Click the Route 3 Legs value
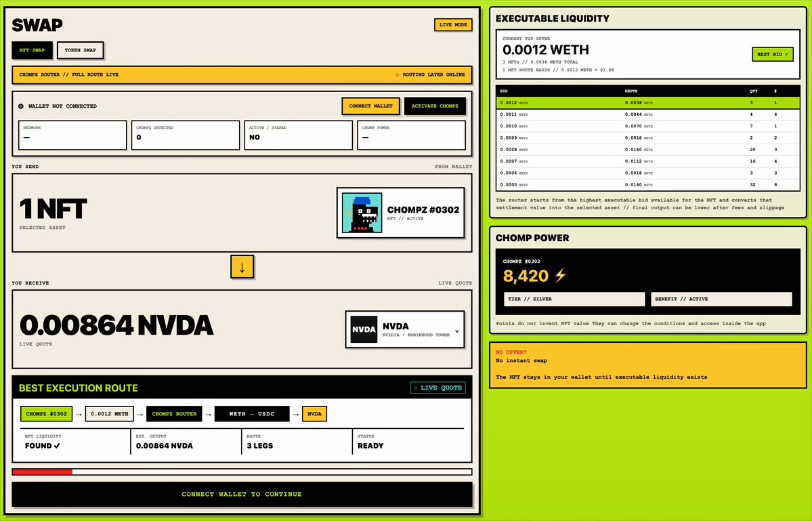Image resolution: width=812 pixels, height=521 pixels. click(x=259, y=445)
